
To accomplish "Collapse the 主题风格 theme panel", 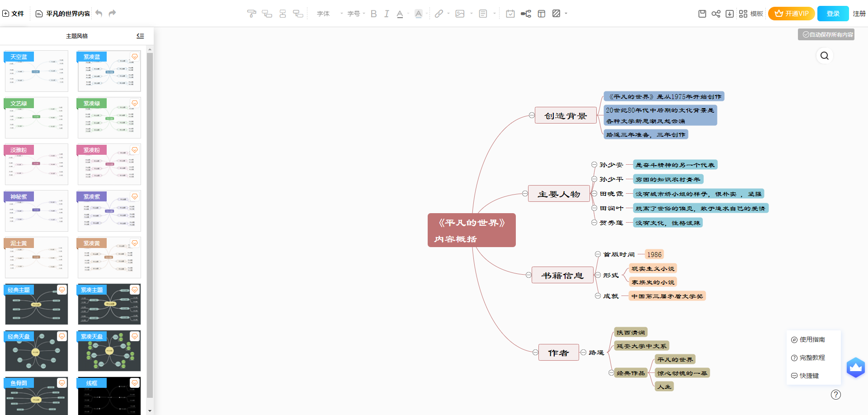I will click(x=140, y=36).
